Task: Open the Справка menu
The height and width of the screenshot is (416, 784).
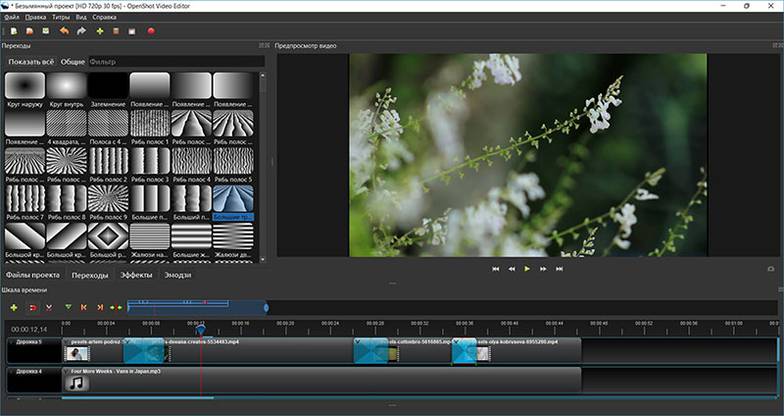Action: (x=104, y=17)
